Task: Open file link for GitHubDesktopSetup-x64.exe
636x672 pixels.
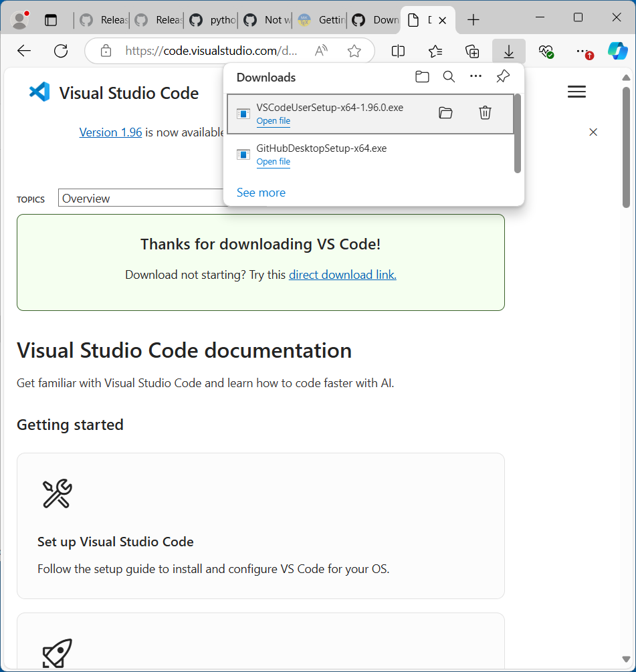Action: [x=273, y=162]
